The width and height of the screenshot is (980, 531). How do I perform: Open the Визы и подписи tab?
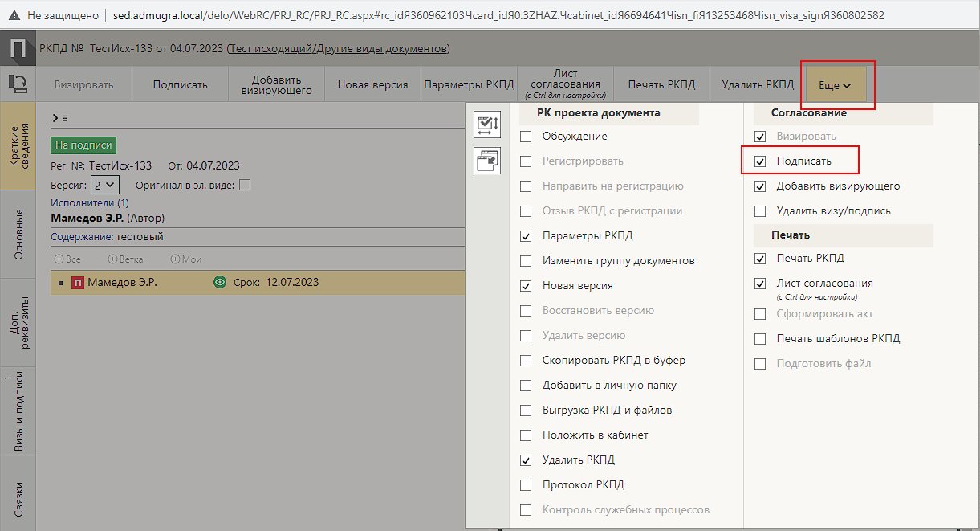pos(18,411)
